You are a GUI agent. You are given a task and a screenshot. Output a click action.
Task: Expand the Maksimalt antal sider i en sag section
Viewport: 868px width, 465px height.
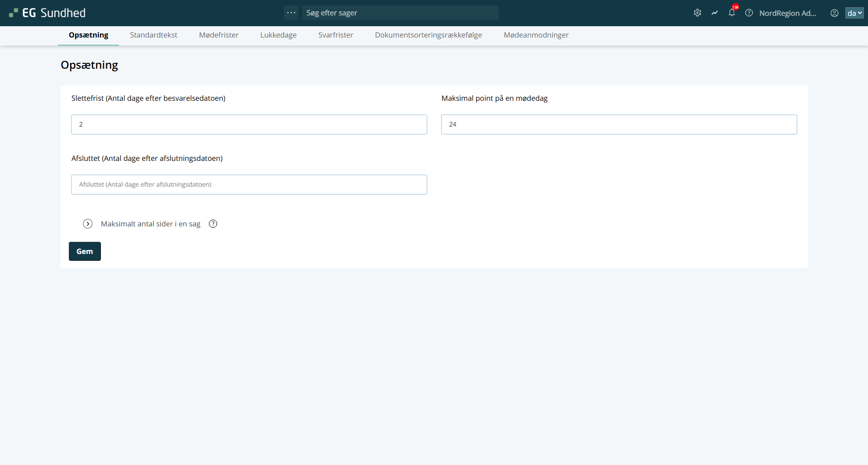(88, 224)
